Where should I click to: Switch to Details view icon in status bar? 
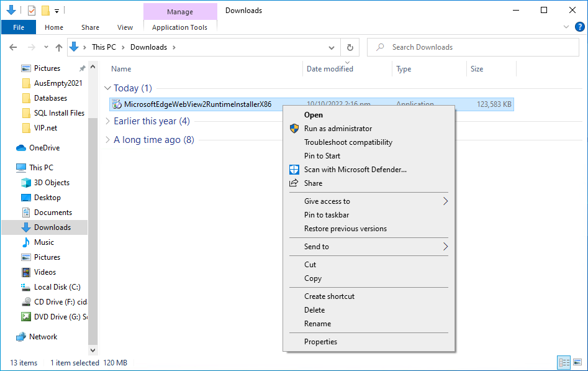(564, 363)
